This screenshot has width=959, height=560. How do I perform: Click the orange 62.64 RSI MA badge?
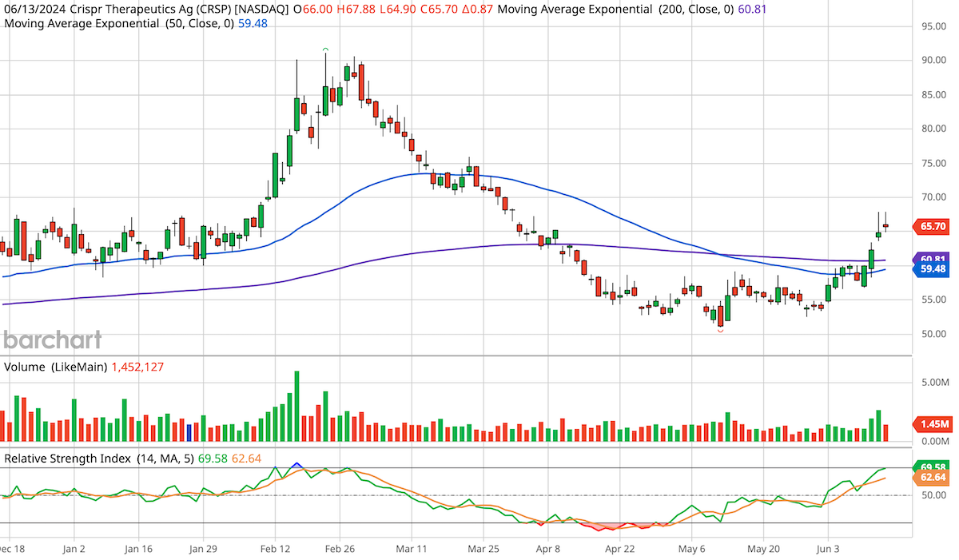(932, 478)
